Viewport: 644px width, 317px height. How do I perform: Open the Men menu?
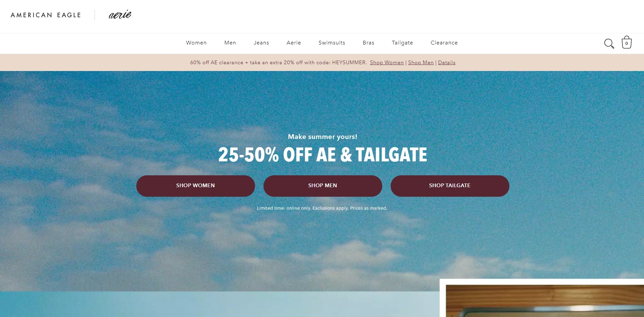point(230,43)
